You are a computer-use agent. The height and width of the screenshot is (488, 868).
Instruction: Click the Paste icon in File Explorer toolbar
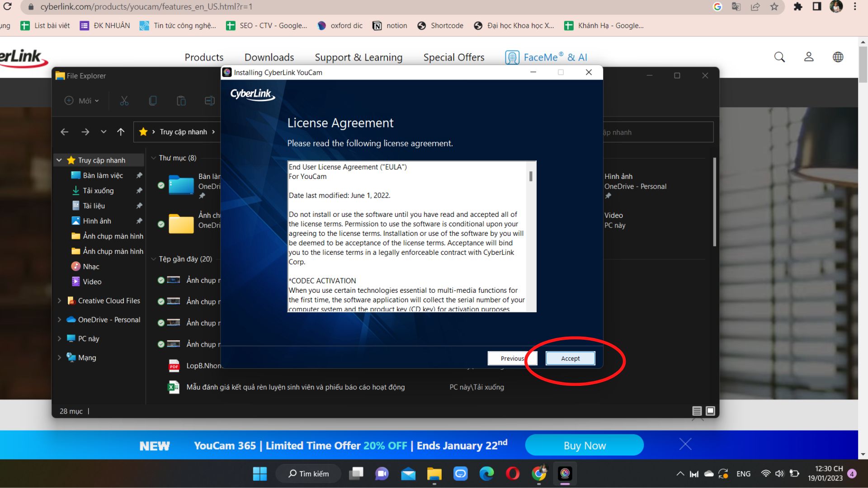click(x=181, y=101)
